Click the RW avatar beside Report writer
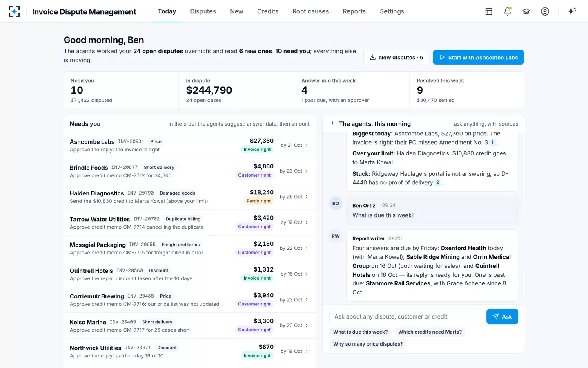The width and height of the screenshot is (588, 368). 336,236
